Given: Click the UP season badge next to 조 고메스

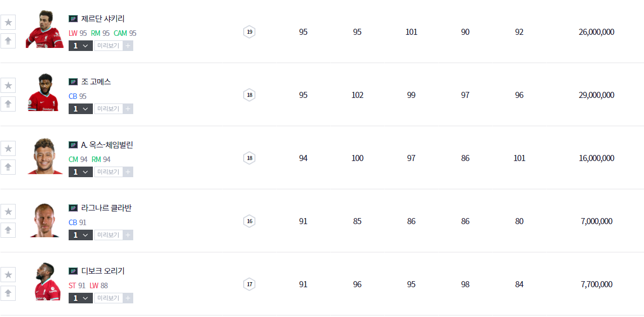Looking at the screenshot, I should click(73, 82).
